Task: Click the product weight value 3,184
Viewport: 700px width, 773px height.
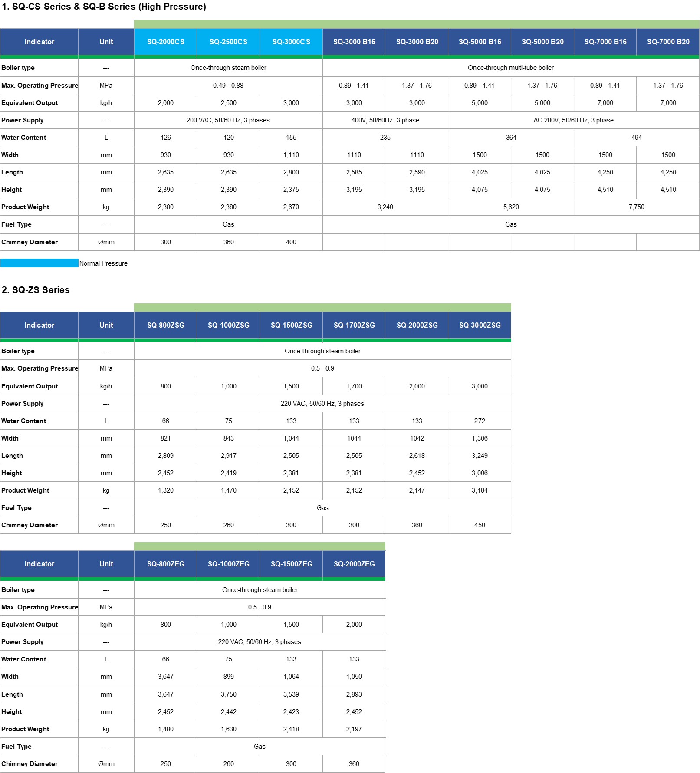Action: pyautogui.click(x=480, y=490)
